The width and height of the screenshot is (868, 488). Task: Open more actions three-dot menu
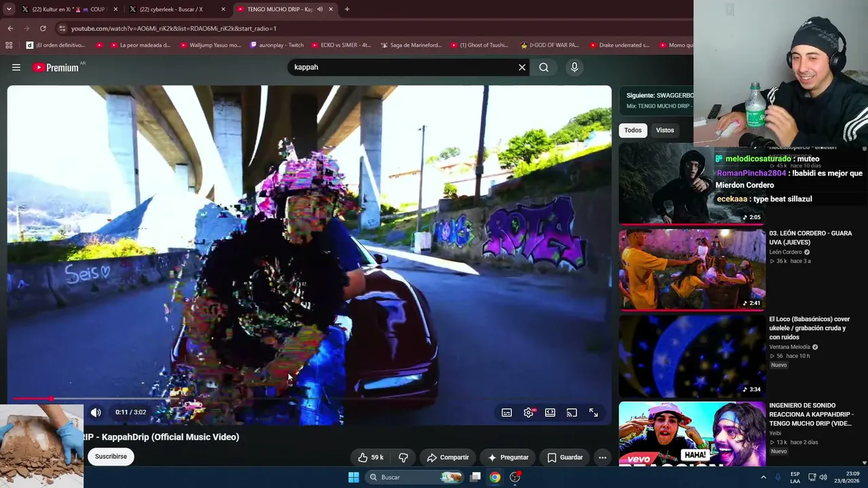[x=602, y=457]
